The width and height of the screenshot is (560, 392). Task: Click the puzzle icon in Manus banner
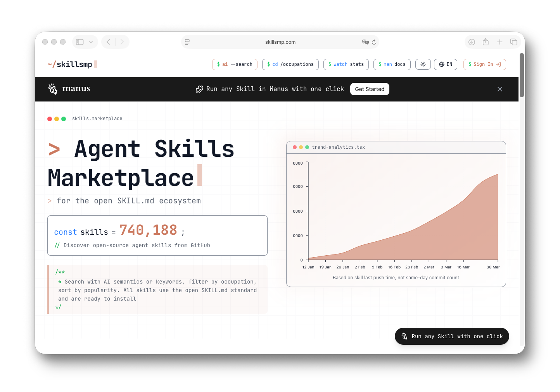pyautogui.click(x=199, y=89)
